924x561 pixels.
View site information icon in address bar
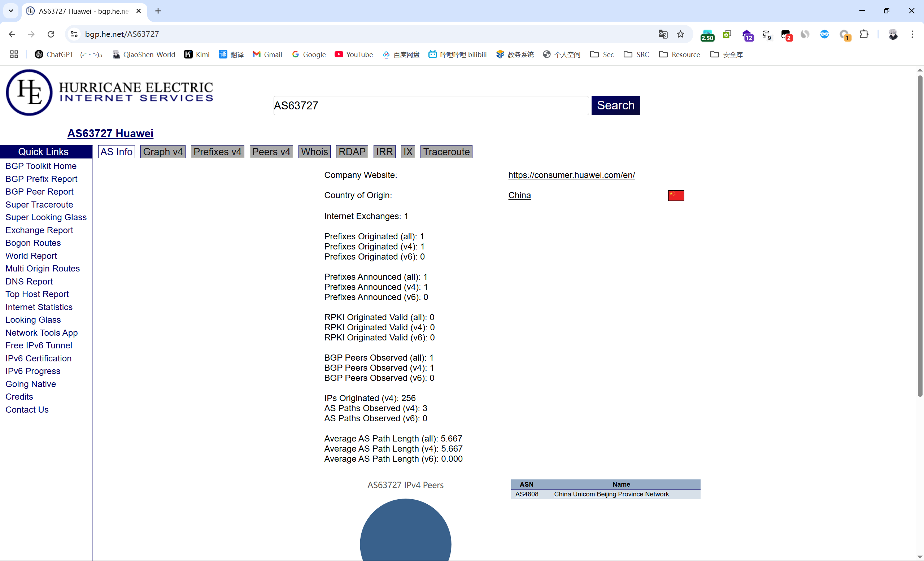coord(74,34)
